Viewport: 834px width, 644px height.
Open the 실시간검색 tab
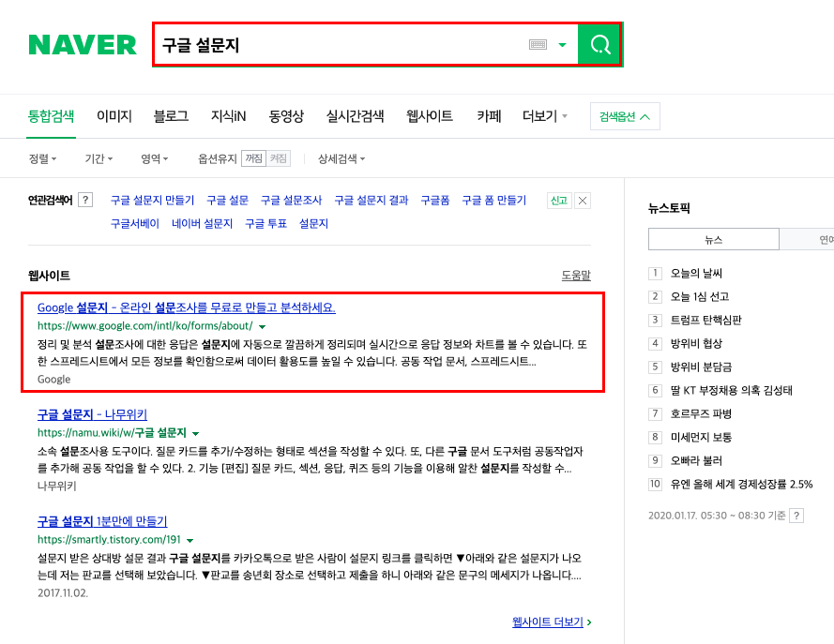[355, 116]
